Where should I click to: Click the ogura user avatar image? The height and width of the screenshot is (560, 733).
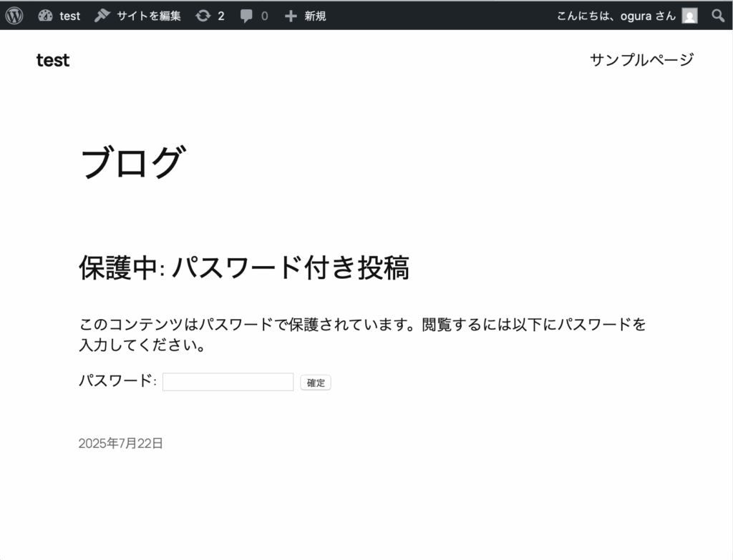click(x=689, y=16)
